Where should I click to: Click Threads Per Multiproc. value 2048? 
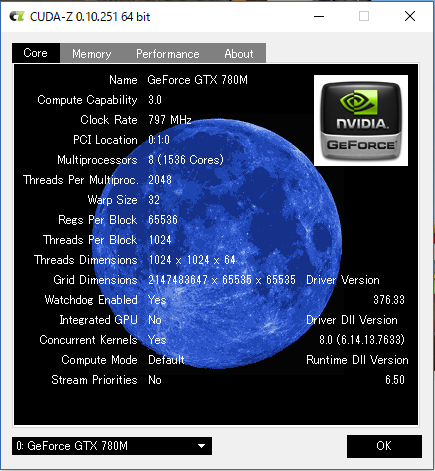(x=160, y=180)
